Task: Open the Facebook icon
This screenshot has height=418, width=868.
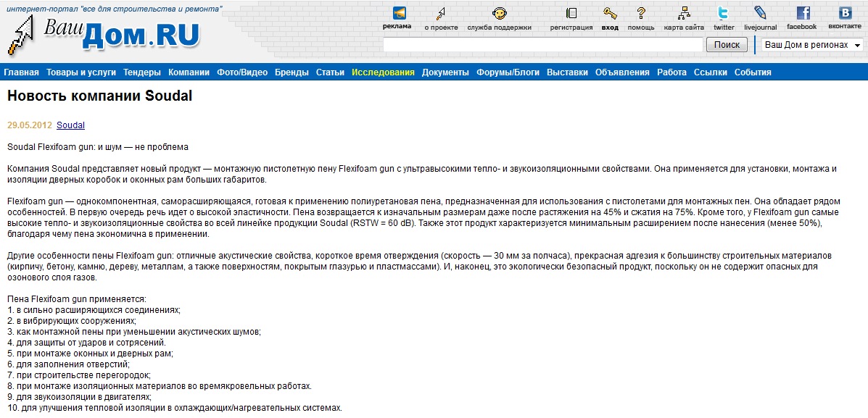Action: [803, 13]
